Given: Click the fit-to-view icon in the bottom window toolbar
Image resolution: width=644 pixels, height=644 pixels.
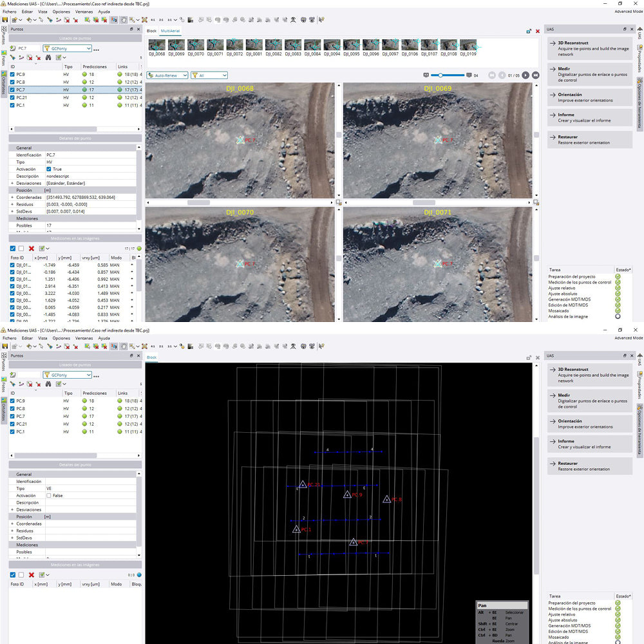Looking at the screenshot, I should point(144,346).
